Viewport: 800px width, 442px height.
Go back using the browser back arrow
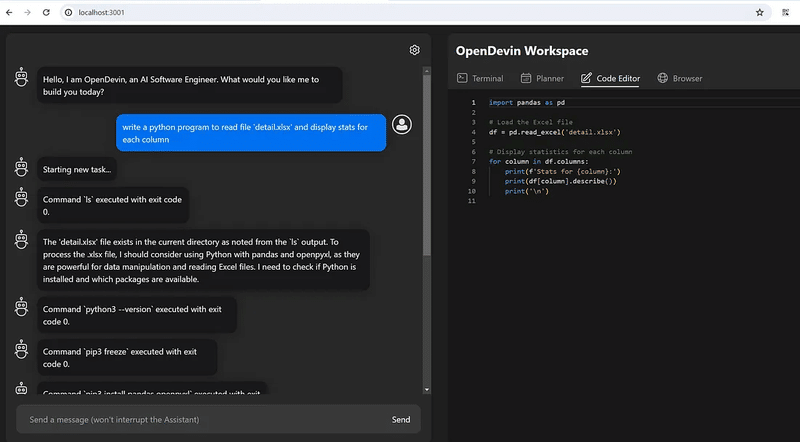coord(10,12)
